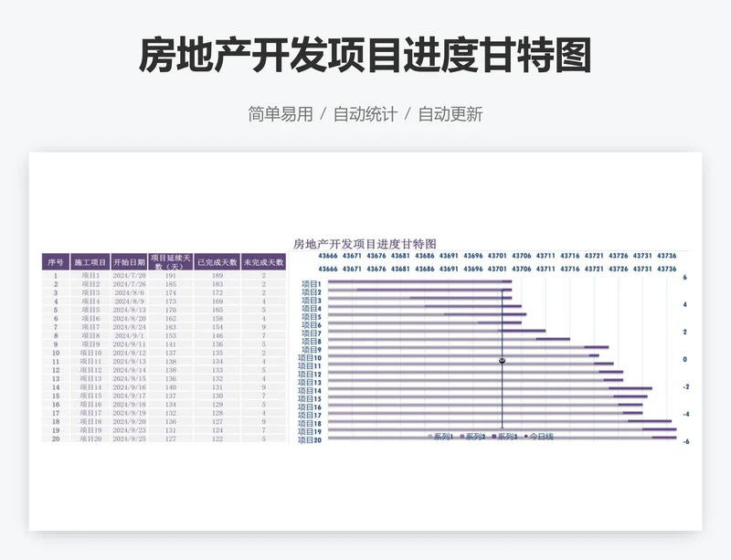Click the 今日线 legend entry in the chart

pos(539,437)
